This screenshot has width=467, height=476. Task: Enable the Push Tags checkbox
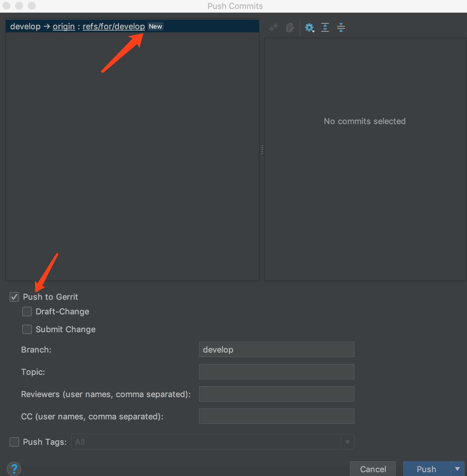coord(14,442)
